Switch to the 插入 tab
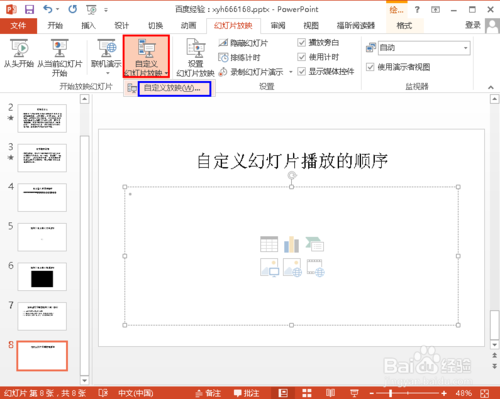The image size is (500, 399). (88, 25)
